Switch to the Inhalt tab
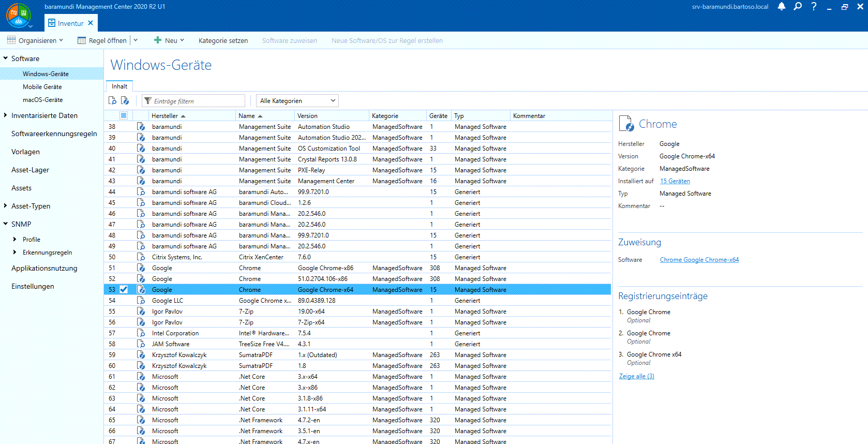Screen dimensions: 868x444 119,86
